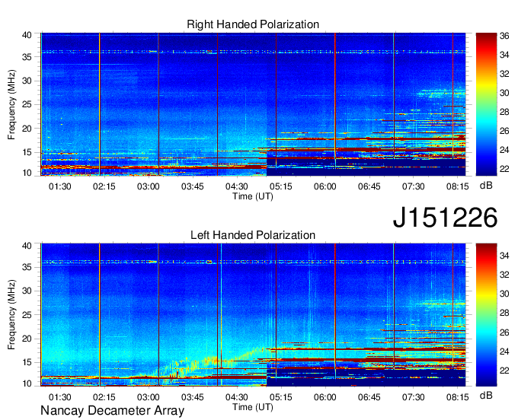
Task: Click the "07:30" time tick under Right Handed plot
Action: pos(414,186)
